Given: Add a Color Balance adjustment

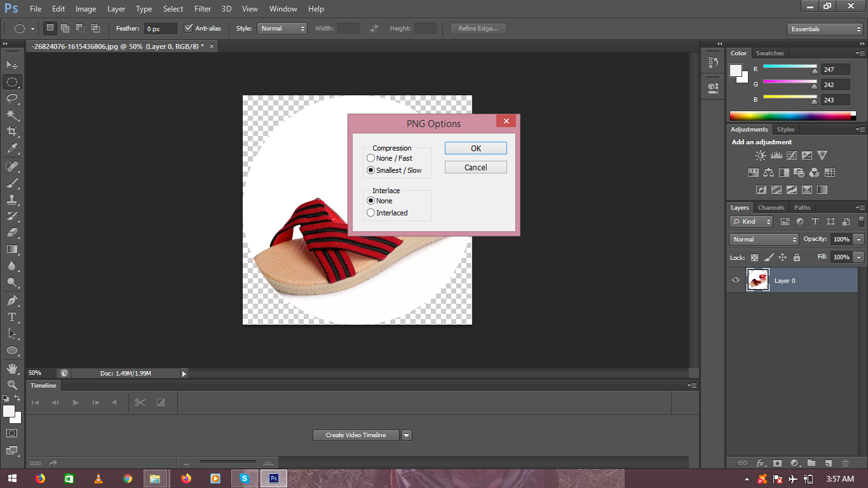Looking at the screenshot, I should click(x=768, y=172).
